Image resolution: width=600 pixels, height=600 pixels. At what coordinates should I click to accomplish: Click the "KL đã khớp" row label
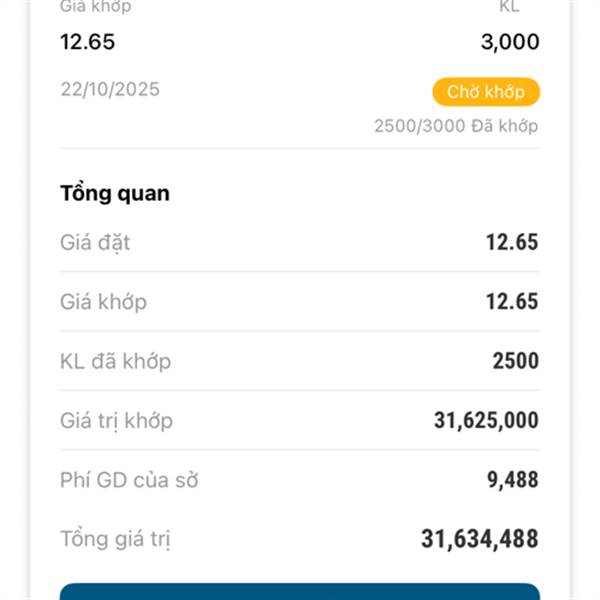pyautogui.click(x=115, y=361)
